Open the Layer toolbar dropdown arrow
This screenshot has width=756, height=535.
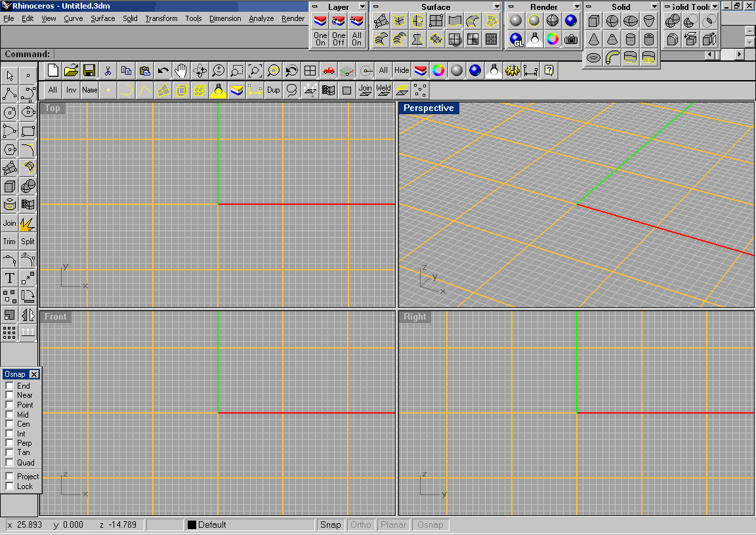(x=362, y=7)
